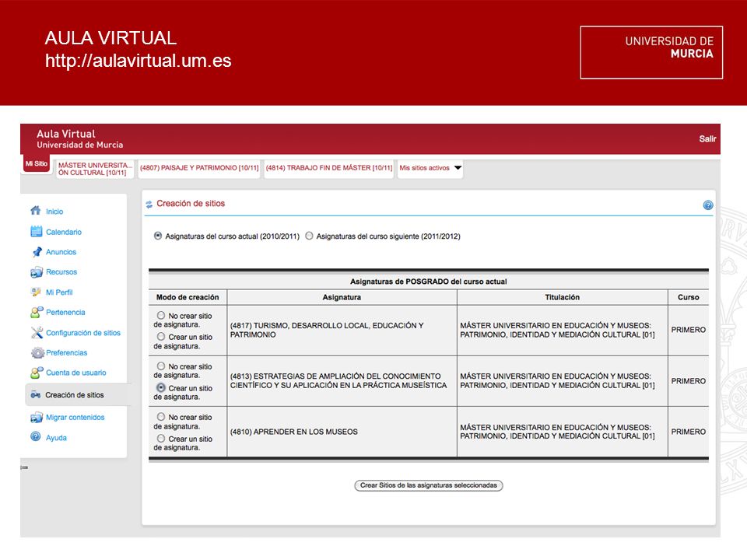Open the Cuenta de usuario link
Screen dimensions: 747x560
(x=76, y=373)
